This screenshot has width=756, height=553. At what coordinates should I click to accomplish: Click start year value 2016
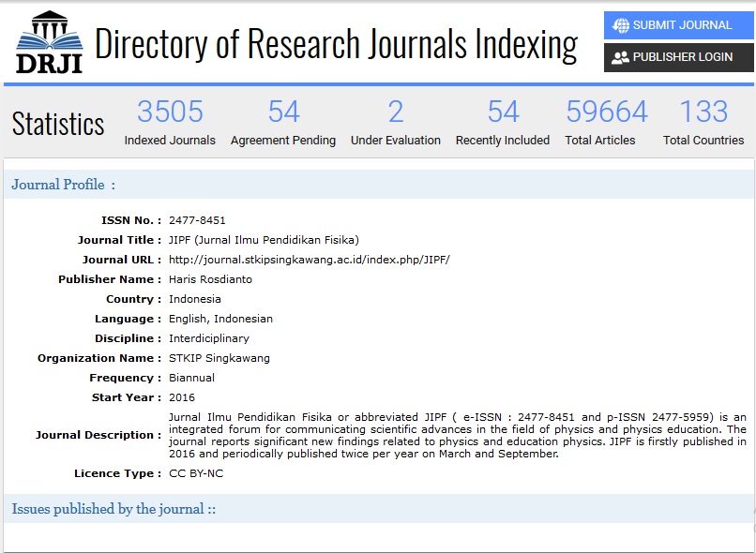tap(182, 398)
